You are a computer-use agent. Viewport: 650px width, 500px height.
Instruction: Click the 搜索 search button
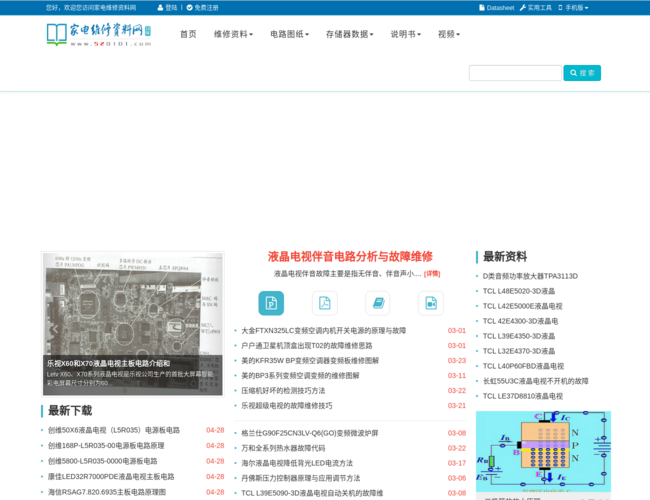pyautogui.click(x=582, y=73)
